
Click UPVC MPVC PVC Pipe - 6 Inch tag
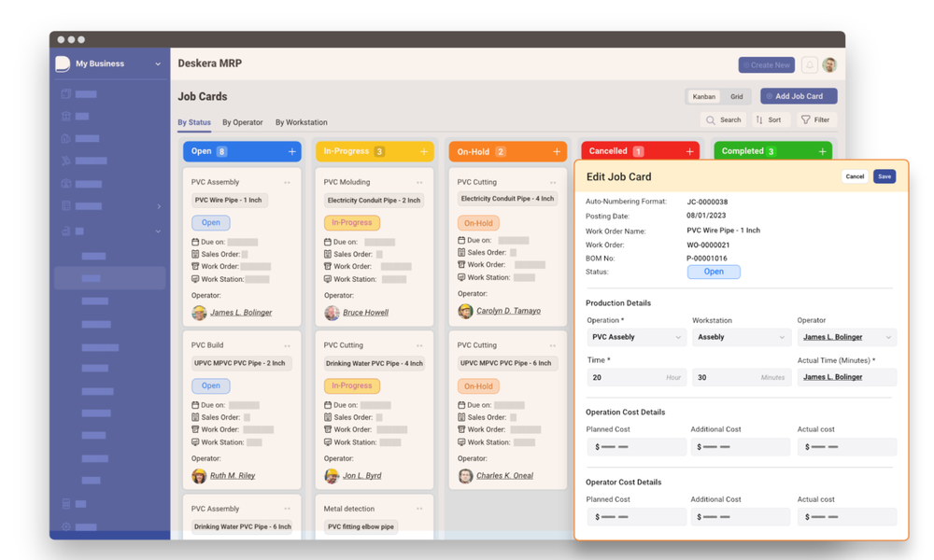(505, 364)
